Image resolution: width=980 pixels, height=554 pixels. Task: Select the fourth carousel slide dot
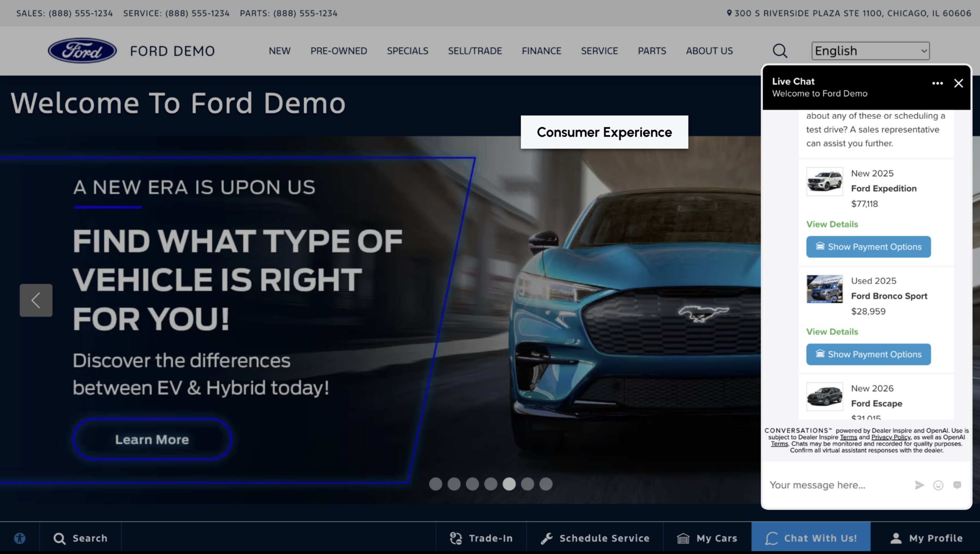[x=491, y=484]
